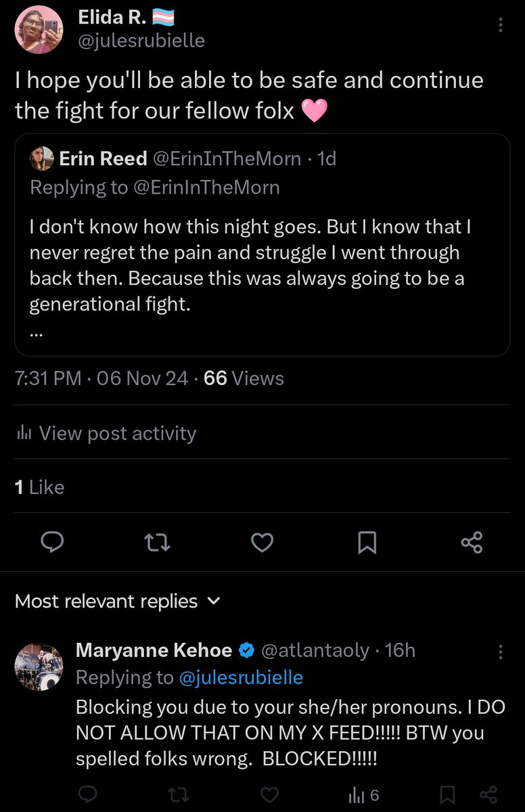525x812 pixels.
Task: Bookmark Maryanne Kehoe's reply
Action: [447, 794]
